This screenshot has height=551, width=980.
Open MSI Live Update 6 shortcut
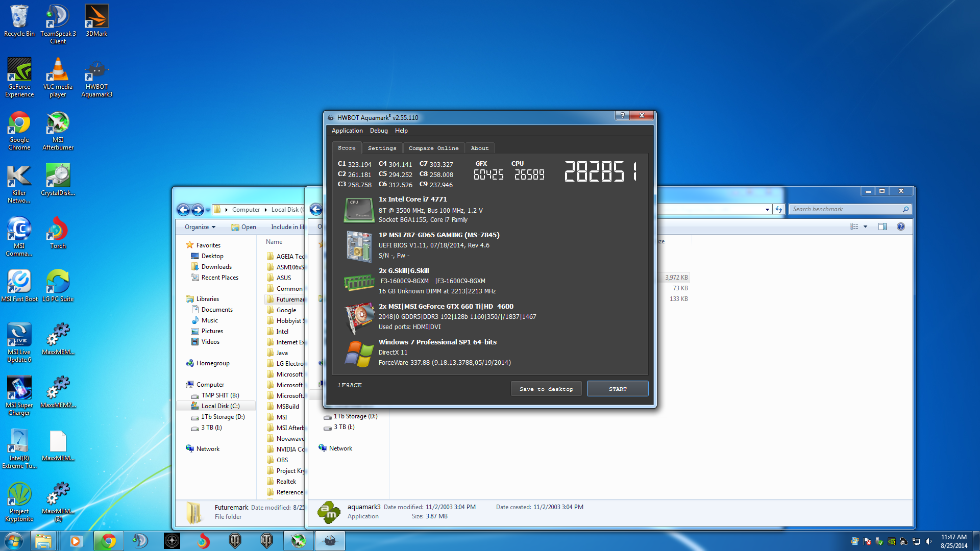(x=19, y=342)
